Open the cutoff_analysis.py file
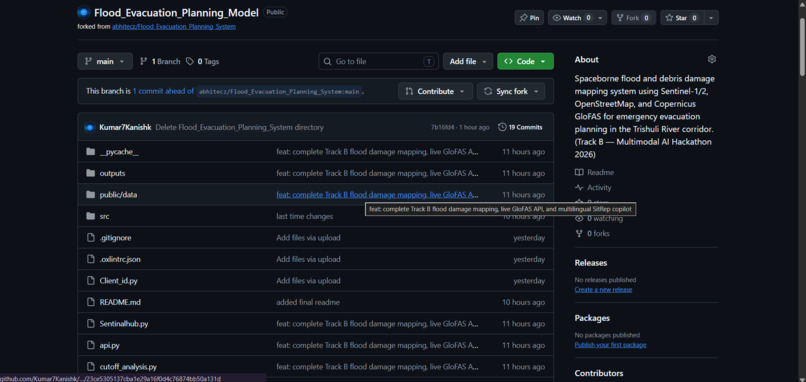Screen dimensions: 806x382 [x=128, y=367]
